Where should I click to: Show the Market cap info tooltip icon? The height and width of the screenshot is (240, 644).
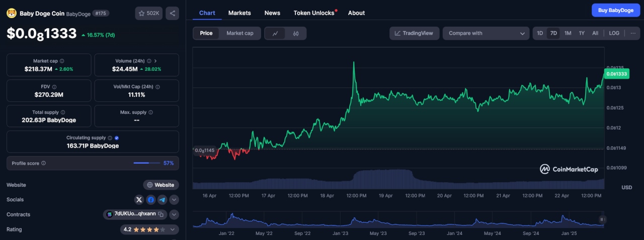[x=62, y=61]
